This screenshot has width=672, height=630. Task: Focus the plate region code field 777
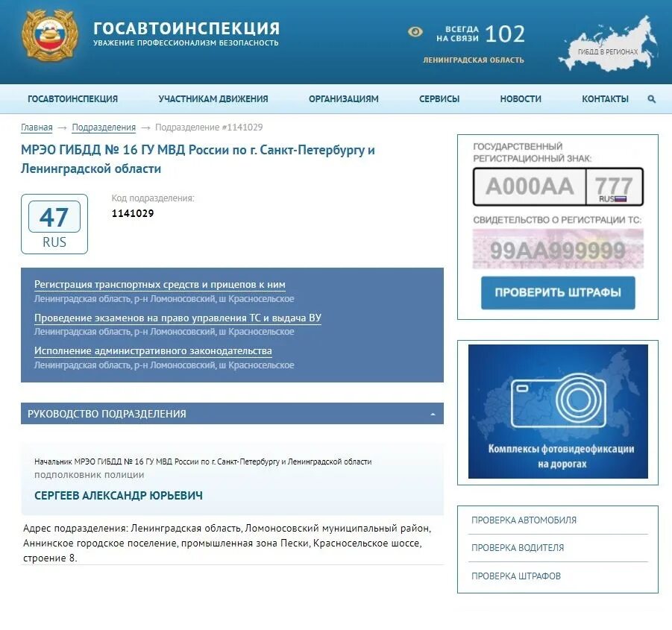(614, 186)
